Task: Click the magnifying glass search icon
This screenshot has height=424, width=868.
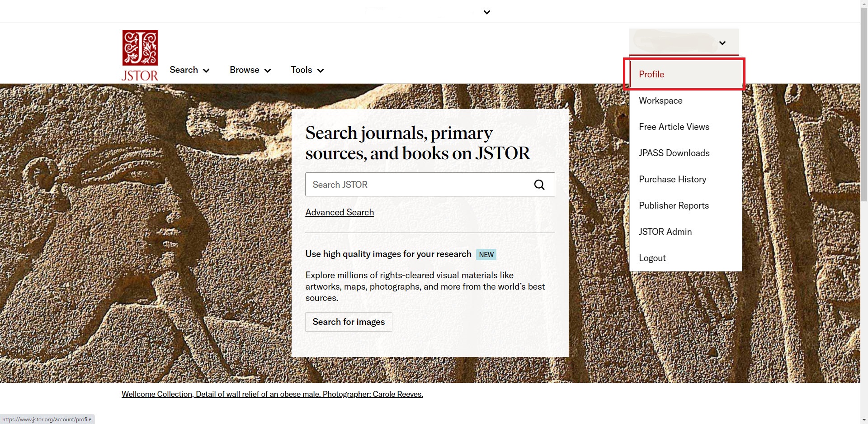Action: 539,185
